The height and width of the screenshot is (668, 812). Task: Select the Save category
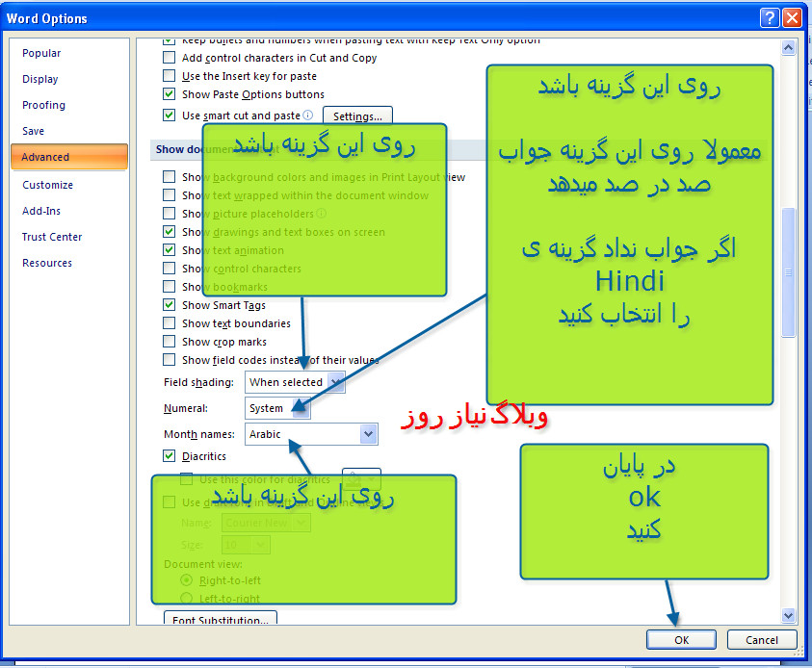click(x=33, y=131)
